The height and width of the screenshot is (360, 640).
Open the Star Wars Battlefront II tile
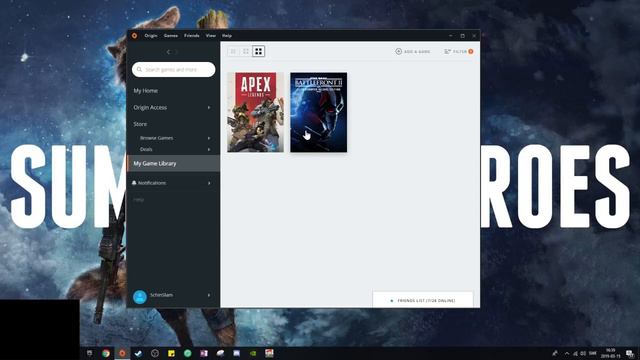[319, 112]
